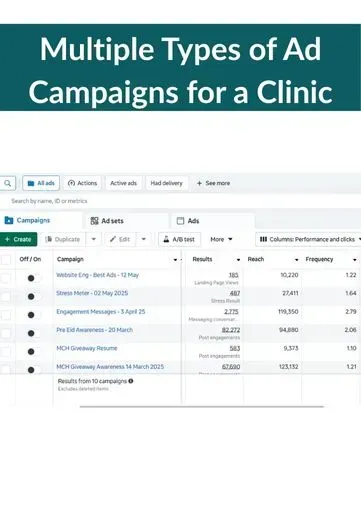Select the All ads folder filter
Screen dimensions: 361x523
point(41,183)
